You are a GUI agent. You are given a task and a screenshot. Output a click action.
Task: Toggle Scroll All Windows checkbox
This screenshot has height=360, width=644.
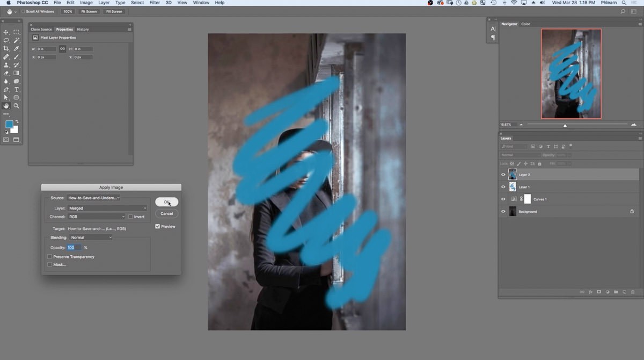24,11
